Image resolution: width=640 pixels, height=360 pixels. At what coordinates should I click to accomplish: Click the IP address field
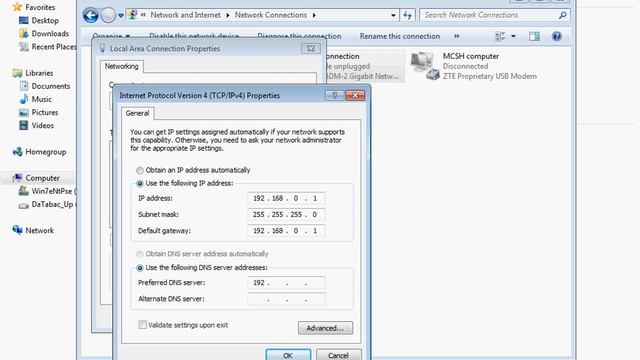[x=286, y=198]
